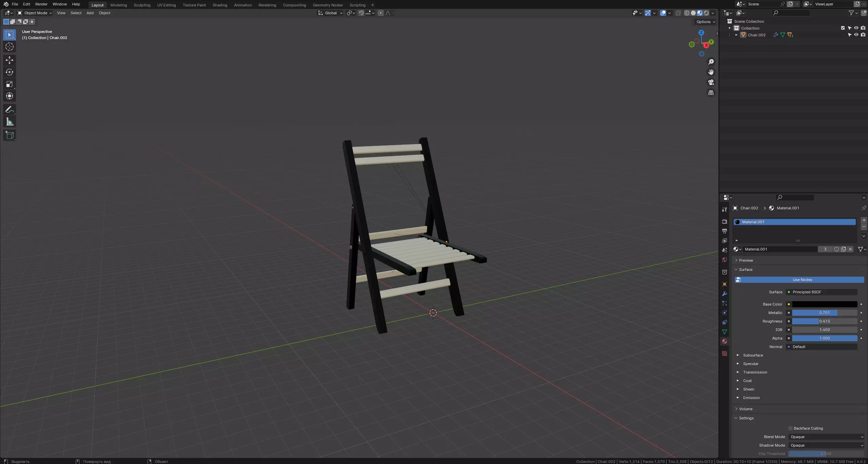Switch to the UV Editing workspace tab
This screenshot has height=464, width=868.
167,5
